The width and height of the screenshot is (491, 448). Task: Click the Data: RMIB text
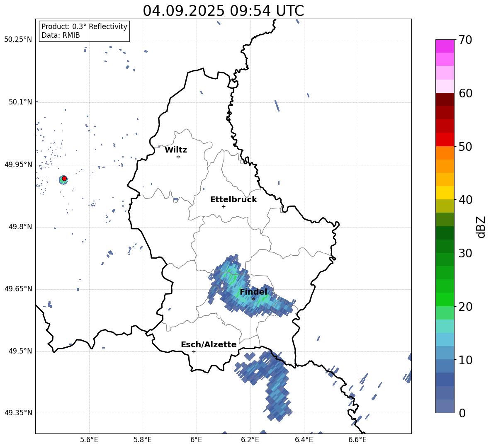coord(61,35)
